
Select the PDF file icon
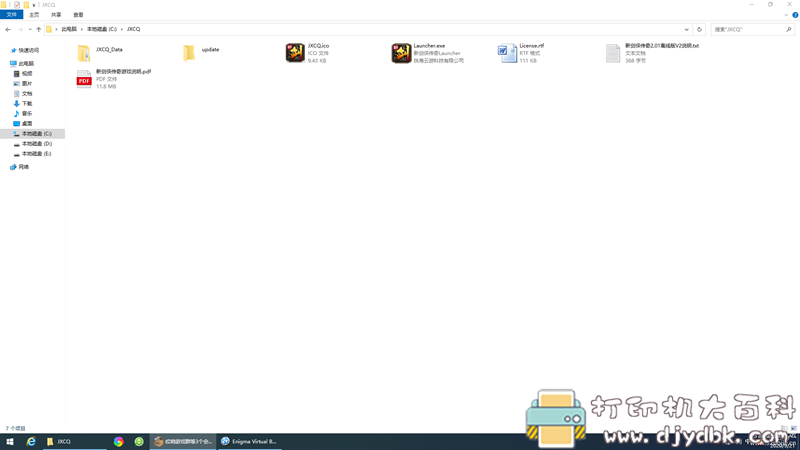pos(84,79)
